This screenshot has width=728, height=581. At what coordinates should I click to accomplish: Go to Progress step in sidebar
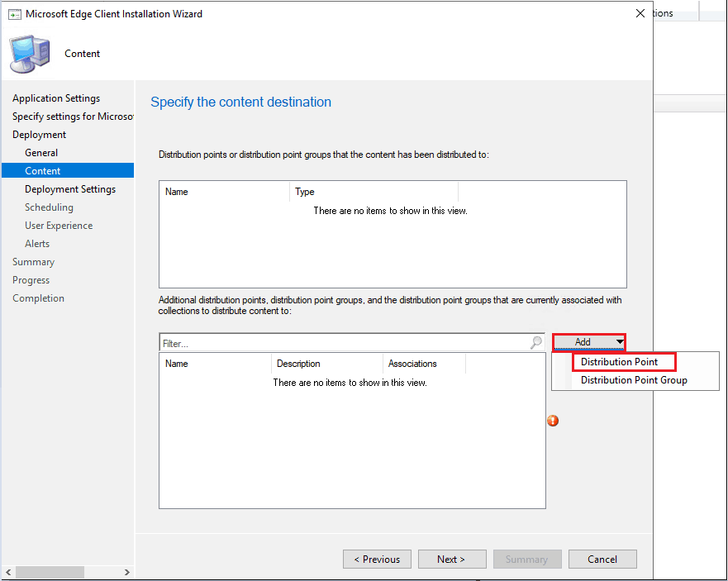[31, 280]
